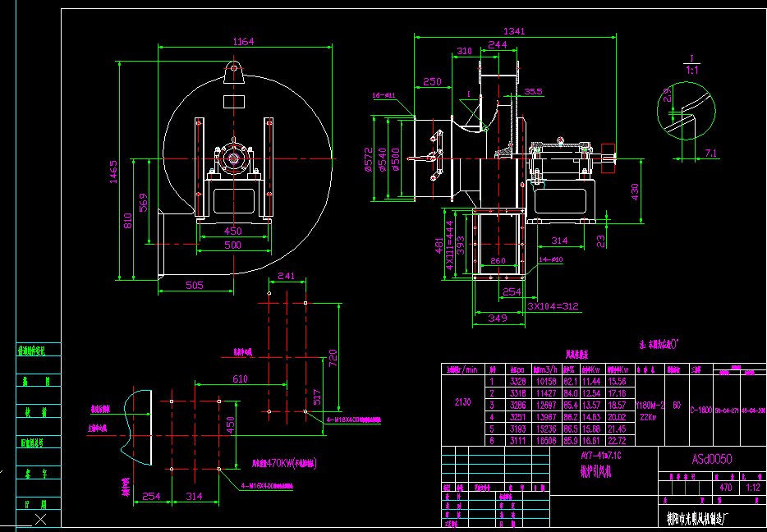
Task: Select the 241 dimension in the foundation plan
Action: pyautogui.click(x=286, y=276)
